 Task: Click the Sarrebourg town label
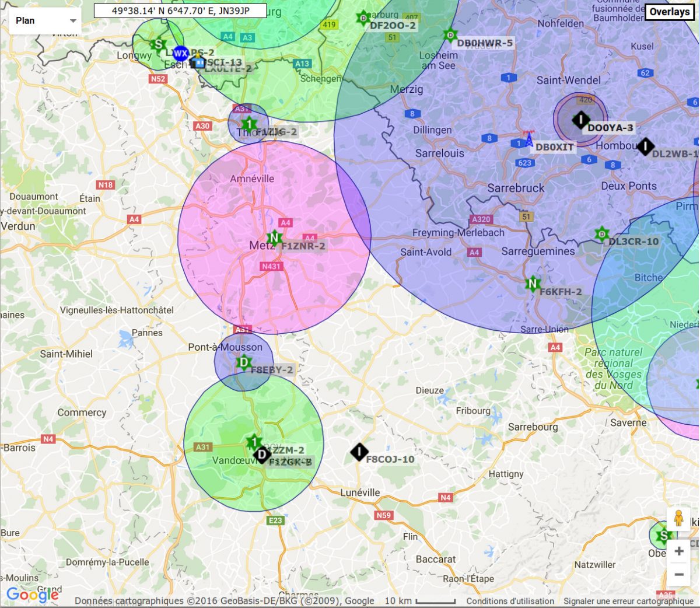tap(533, 427)
